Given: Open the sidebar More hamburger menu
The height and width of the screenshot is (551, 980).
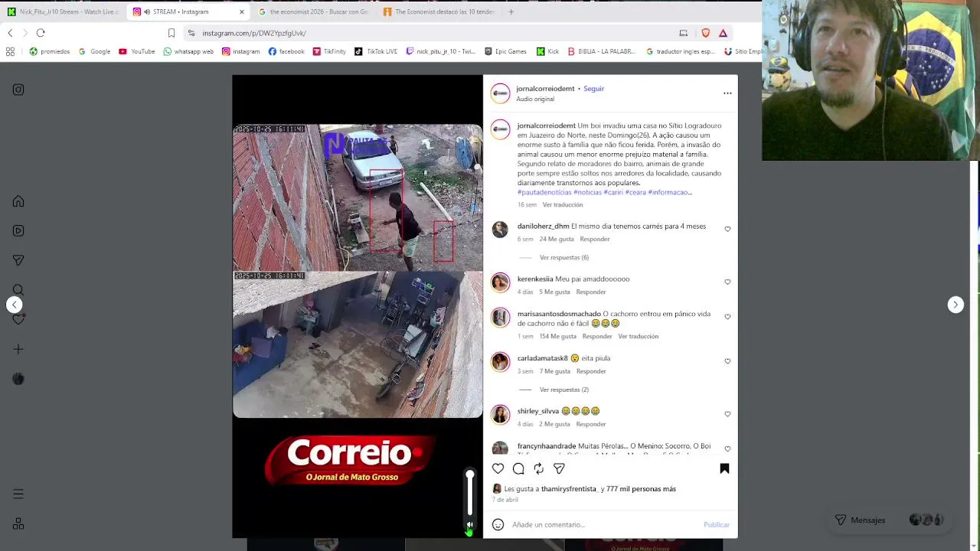Looking at the screenshot, I should (x=18, y=494).
